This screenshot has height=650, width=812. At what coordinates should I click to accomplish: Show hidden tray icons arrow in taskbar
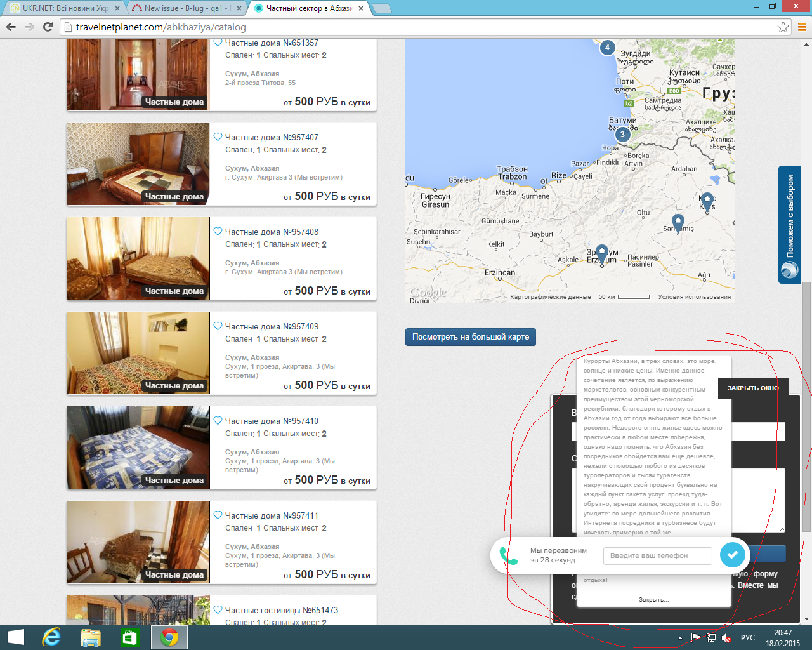tap(680, 638)
